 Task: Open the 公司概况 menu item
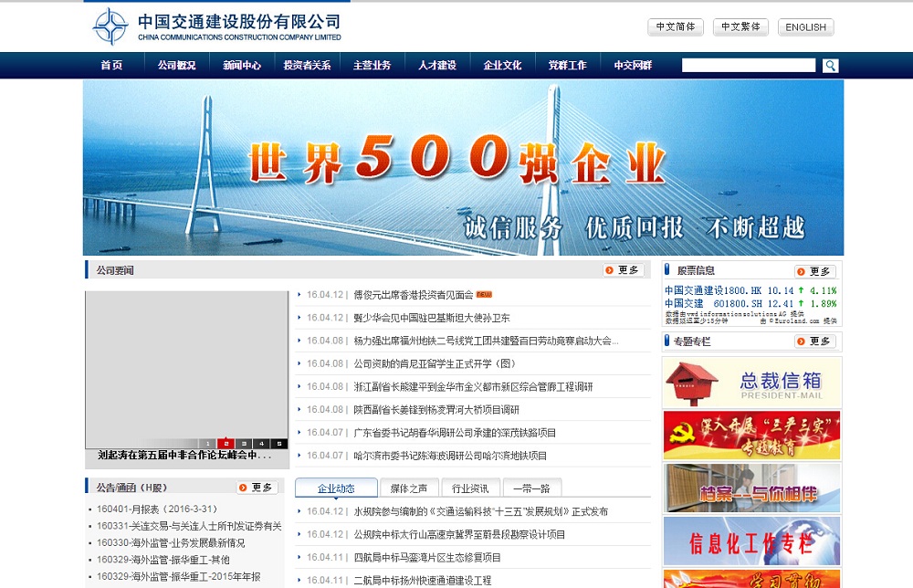coord(176,65)
